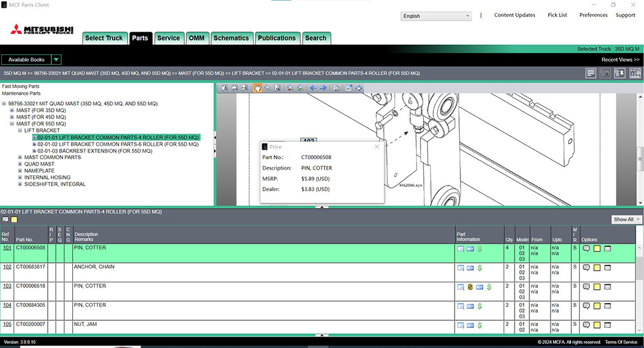Click reference number 101 link

[7, 247]
